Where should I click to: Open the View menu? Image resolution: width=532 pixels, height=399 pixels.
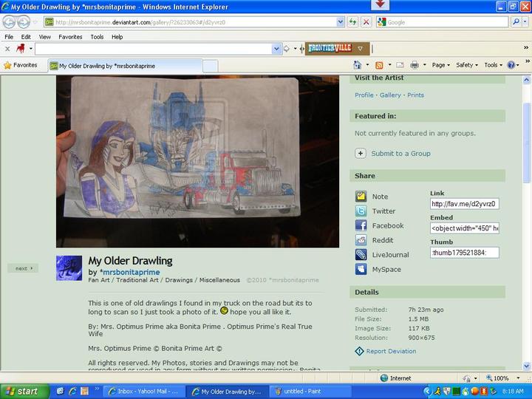pos(45,36)
